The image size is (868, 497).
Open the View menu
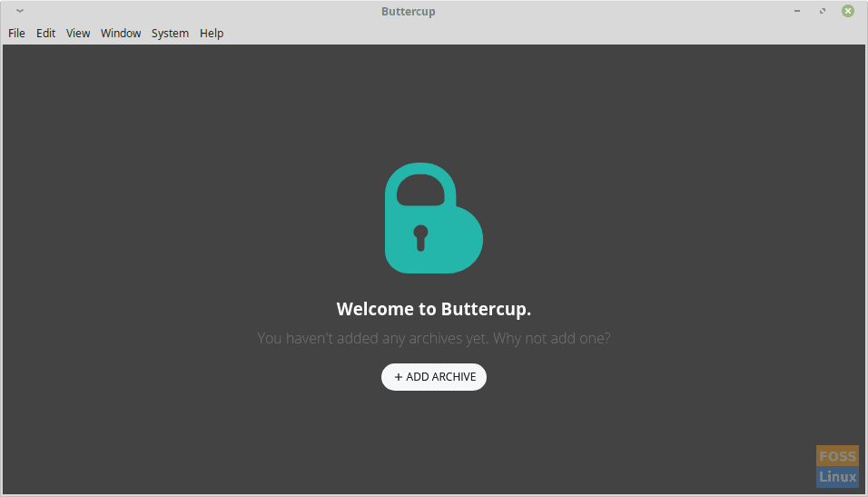[78, 34]
